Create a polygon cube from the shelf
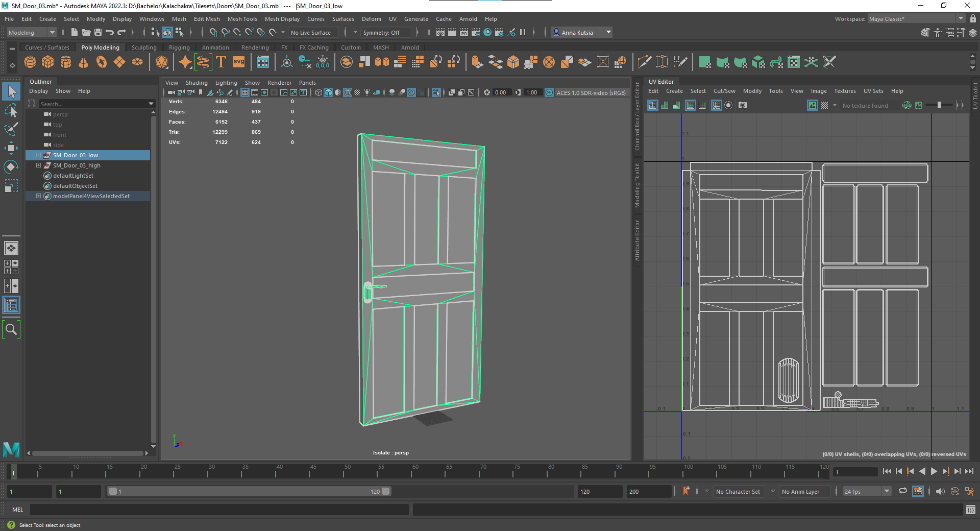The width and height of the screenshot is (980, 531). 48,62
